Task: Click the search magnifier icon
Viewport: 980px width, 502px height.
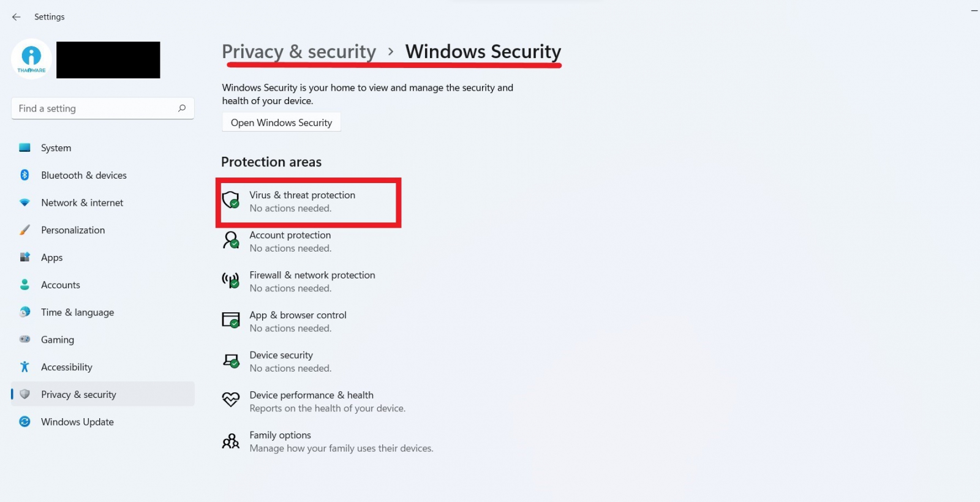Action: (x=182, y=108)
